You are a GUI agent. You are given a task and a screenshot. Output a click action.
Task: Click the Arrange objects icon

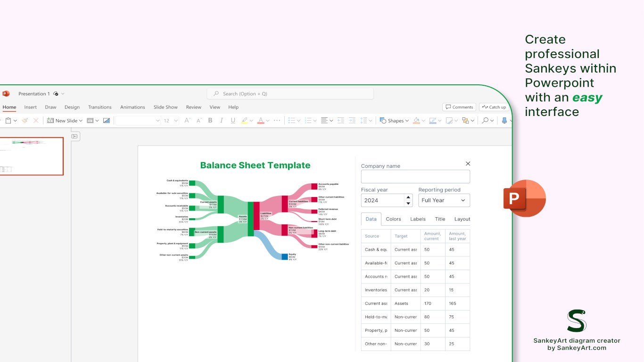point(465,121)
